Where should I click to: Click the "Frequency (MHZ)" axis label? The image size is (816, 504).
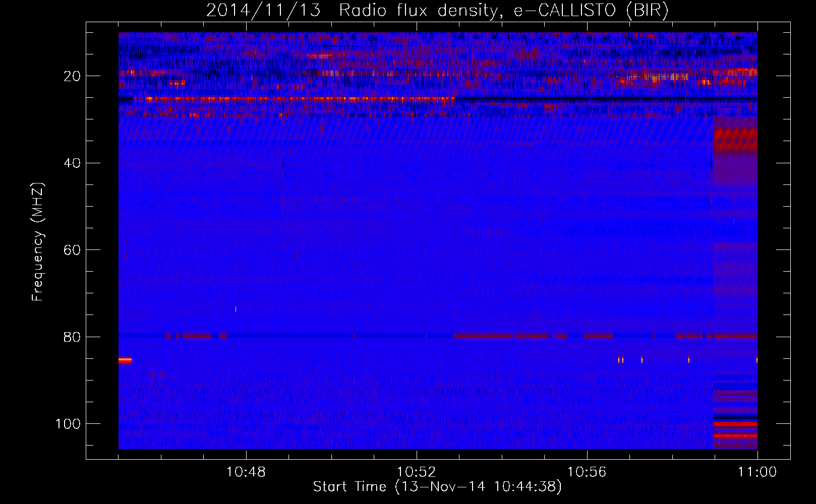pos(38,242)
